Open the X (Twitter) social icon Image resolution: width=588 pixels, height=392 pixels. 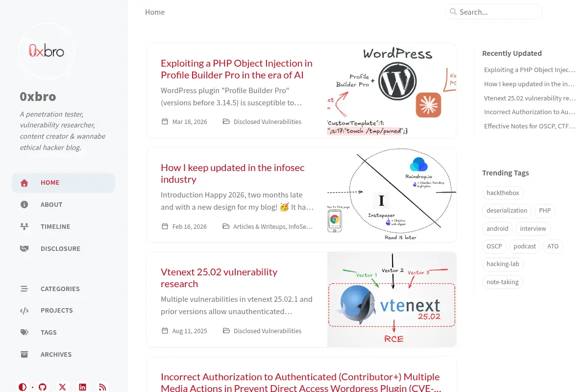[63, 387]
